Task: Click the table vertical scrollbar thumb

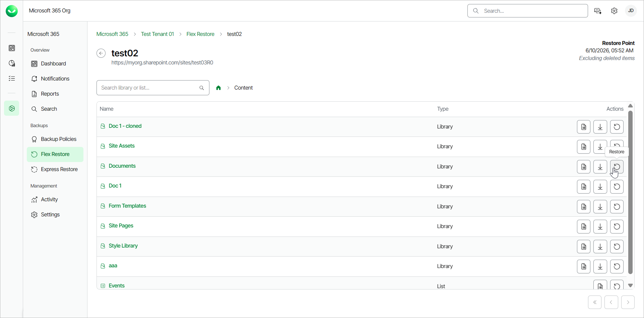Action: pyautogui.click(x=630, y=192)
